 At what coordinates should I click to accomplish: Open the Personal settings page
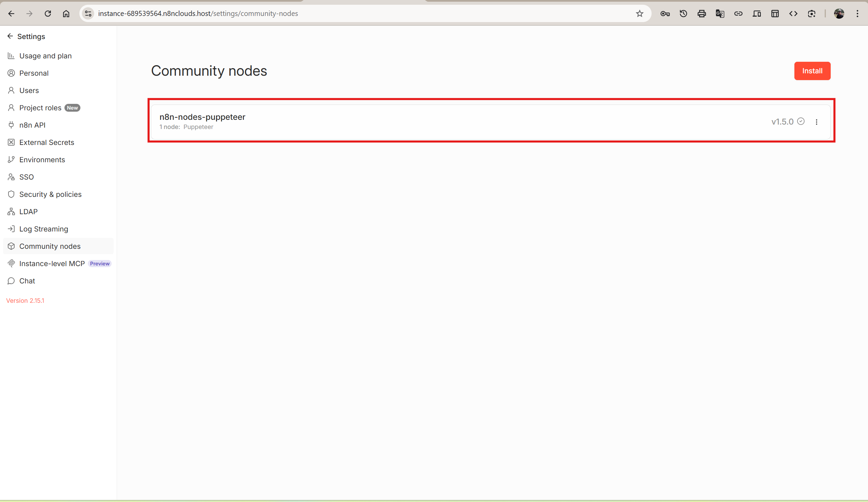tap(58, 73)
